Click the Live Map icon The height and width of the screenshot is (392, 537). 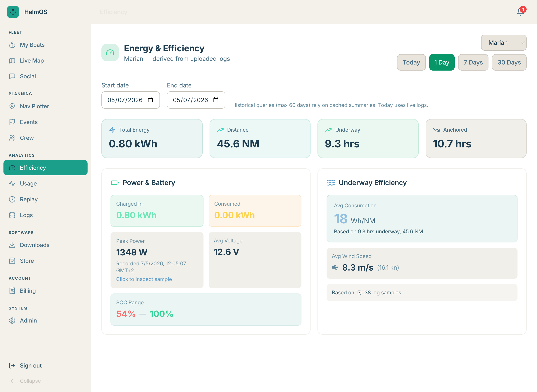click(x=12, y=61)
